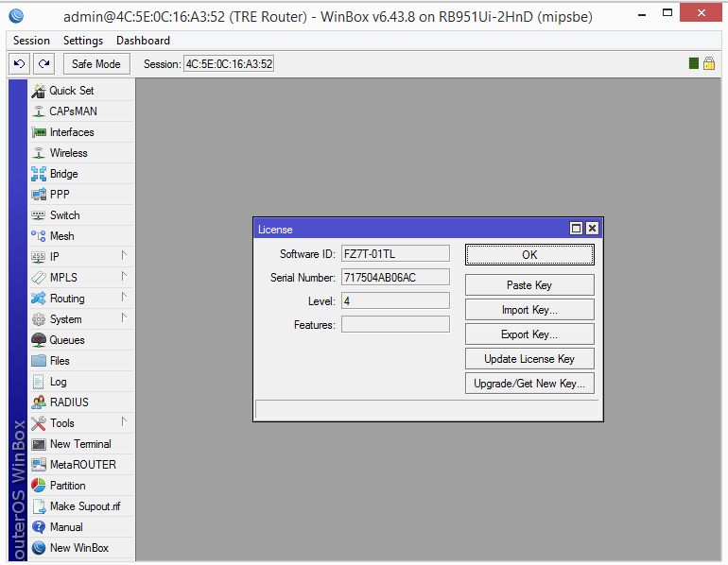Open the Bridge settings
The image size is (728, 565).
pyautogui.click(x=81, y=174)
